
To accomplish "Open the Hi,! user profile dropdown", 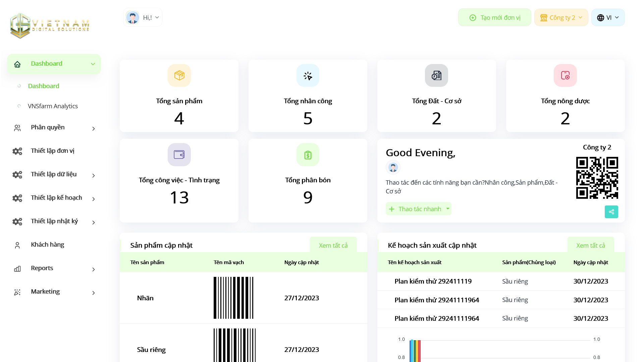I will [x=143, y=17].
